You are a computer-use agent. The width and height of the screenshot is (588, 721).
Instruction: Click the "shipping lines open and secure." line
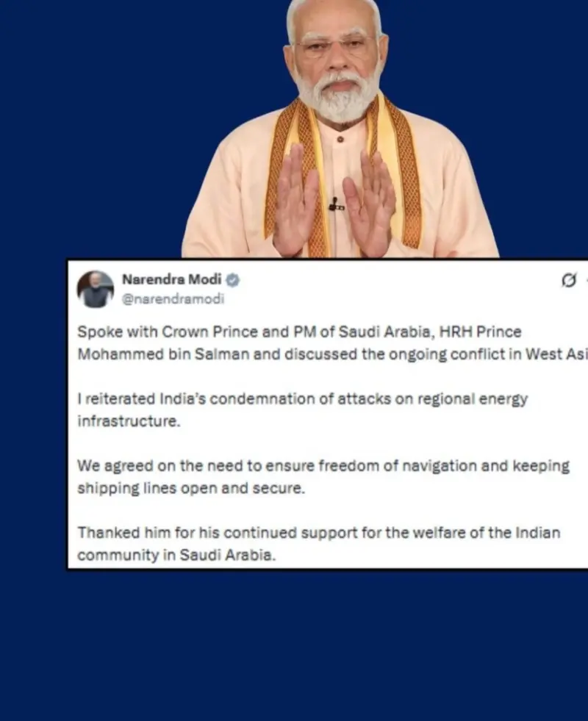tap(191, 488)
